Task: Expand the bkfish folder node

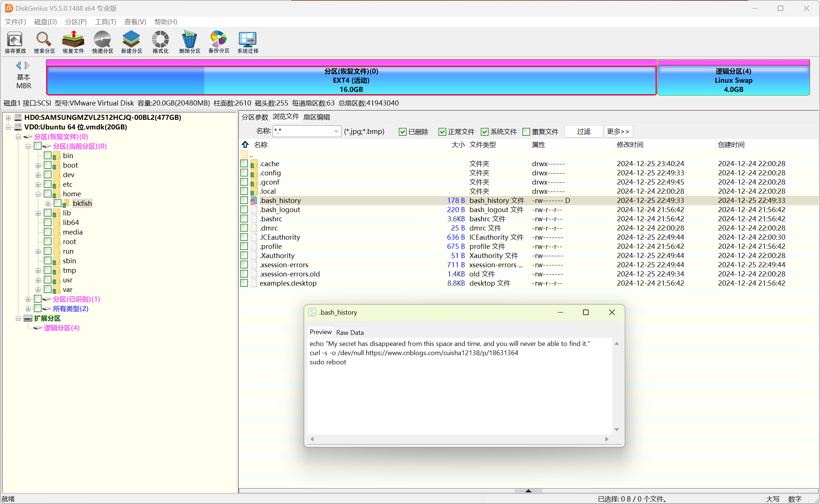Action: click(x=48, y=204)
